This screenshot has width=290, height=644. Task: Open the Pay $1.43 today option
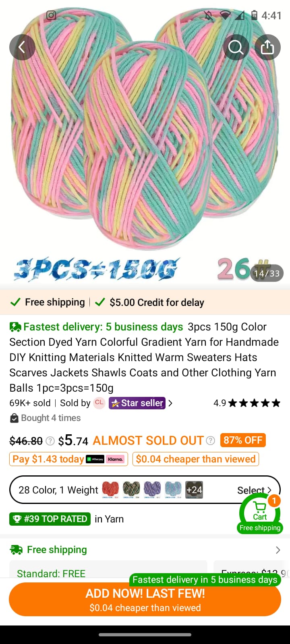(x=68, y=459)
